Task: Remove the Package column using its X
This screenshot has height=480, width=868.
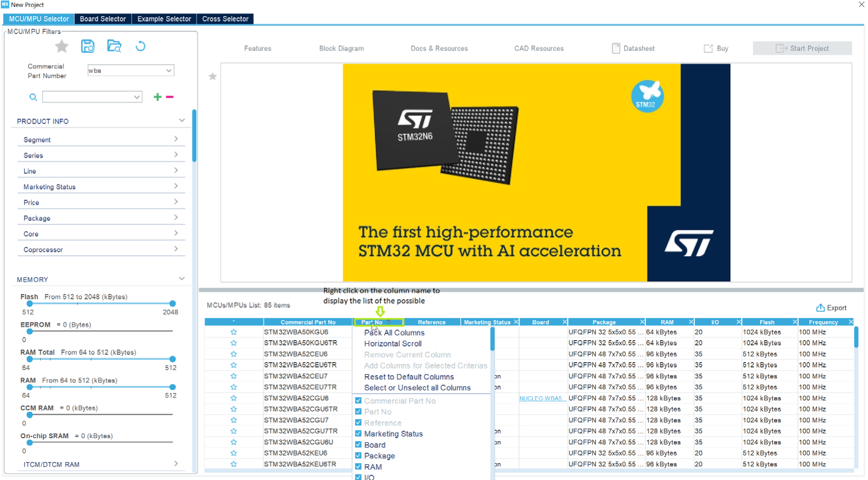Action: pyautogui.click(x=642, y=322)
